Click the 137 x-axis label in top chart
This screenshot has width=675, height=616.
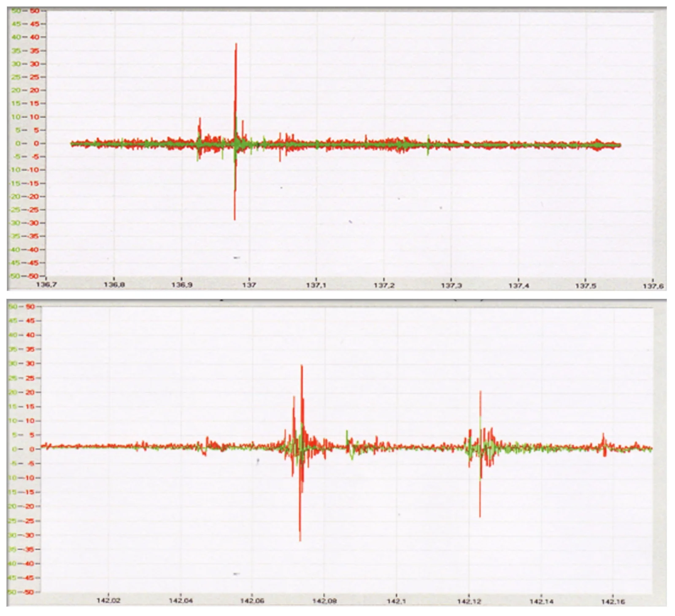pyautogui.click(x=249, y=285)
